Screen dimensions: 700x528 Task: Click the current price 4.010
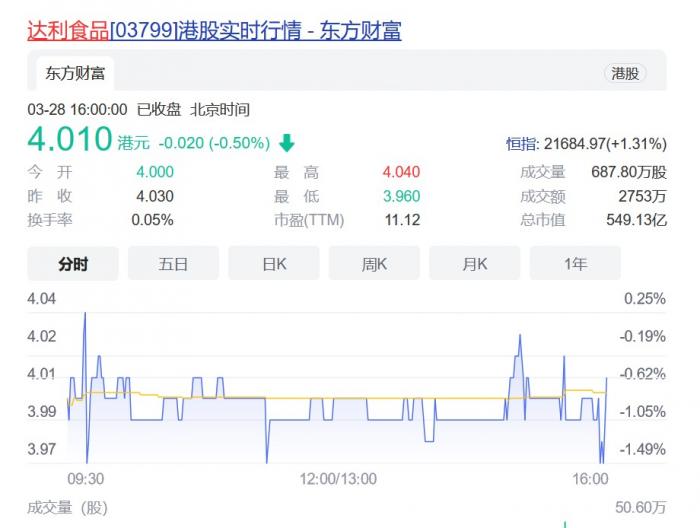pos(70,139)
